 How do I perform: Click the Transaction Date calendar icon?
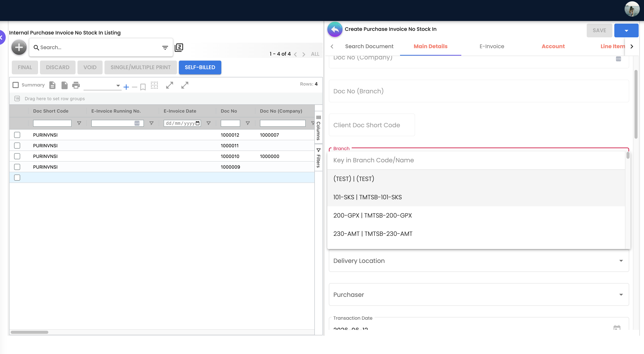click(x=617, y=327)
